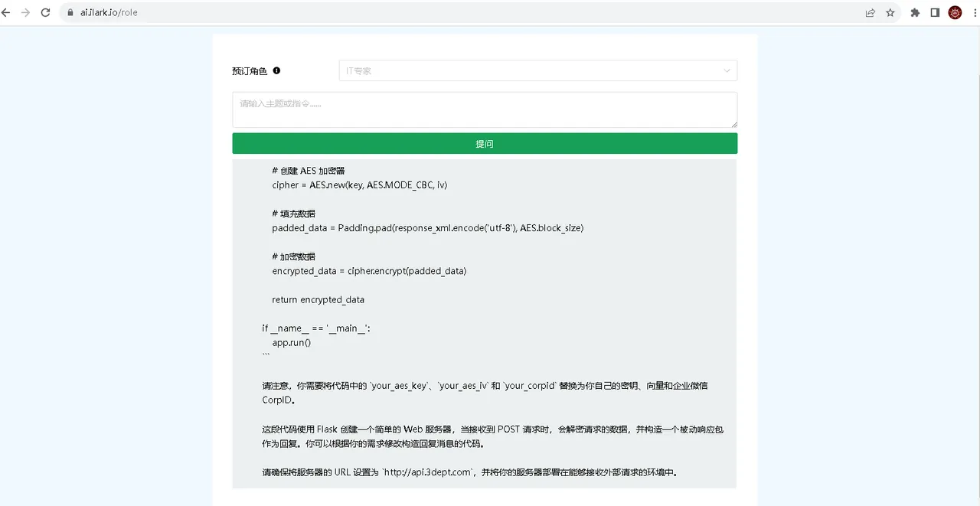Select the '# 创建 AES 加密器' comment line
The image size is (980, 506).
[309, 171]
